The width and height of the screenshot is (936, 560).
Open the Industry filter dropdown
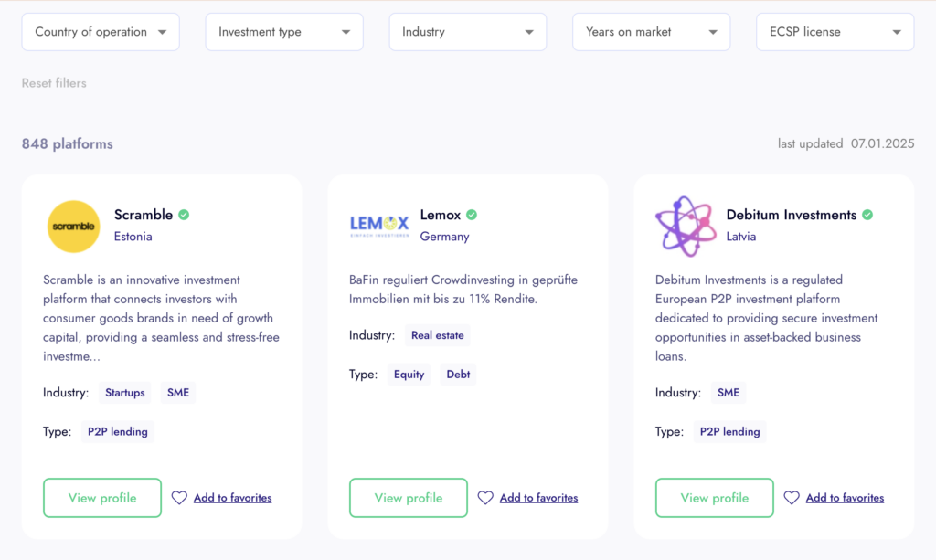tap(467, 32)
